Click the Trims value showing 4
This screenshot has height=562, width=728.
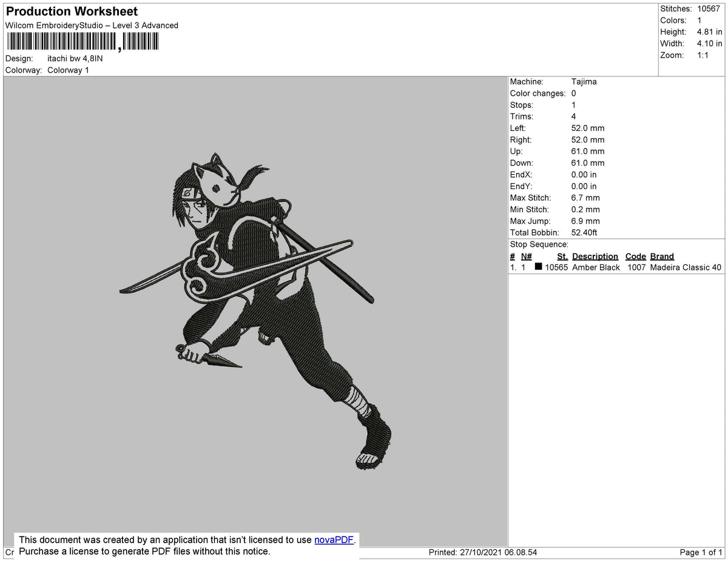[x=574, y=116]
